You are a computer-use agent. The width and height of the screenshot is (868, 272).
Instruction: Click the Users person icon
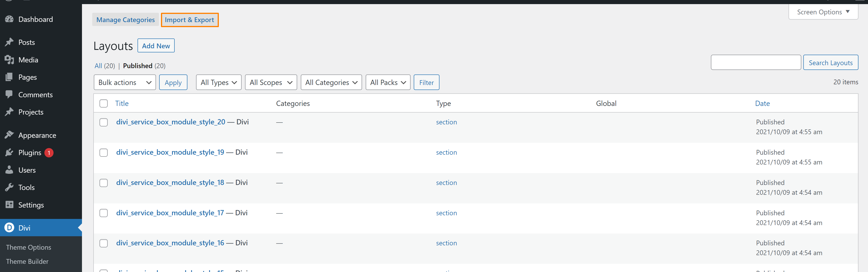9,170
